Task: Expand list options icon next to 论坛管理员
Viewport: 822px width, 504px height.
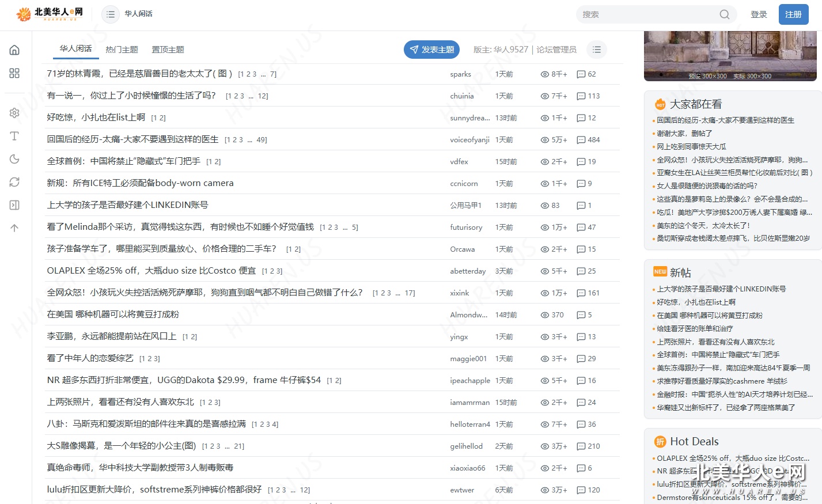Action: point(597,50)
